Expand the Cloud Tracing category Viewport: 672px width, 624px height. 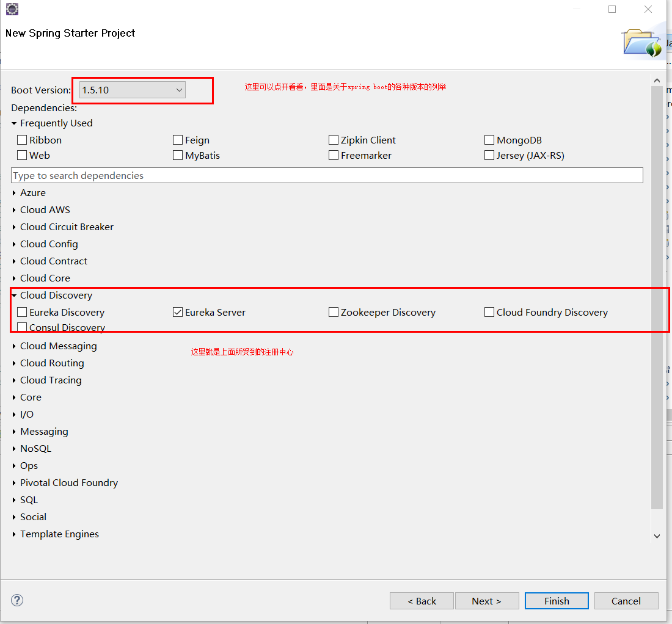point(14,380)
